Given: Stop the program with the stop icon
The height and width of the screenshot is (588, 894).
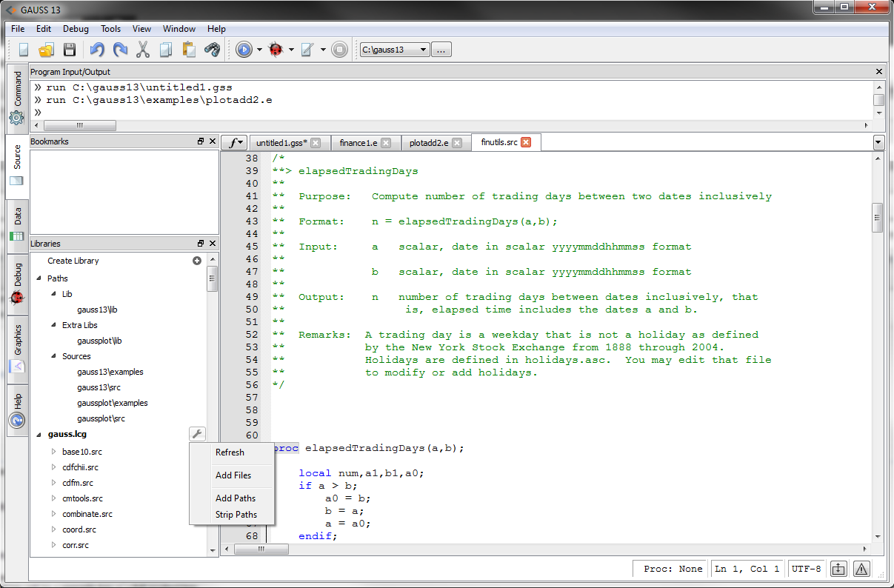Looking at the screenshot, I should point(339,50).
